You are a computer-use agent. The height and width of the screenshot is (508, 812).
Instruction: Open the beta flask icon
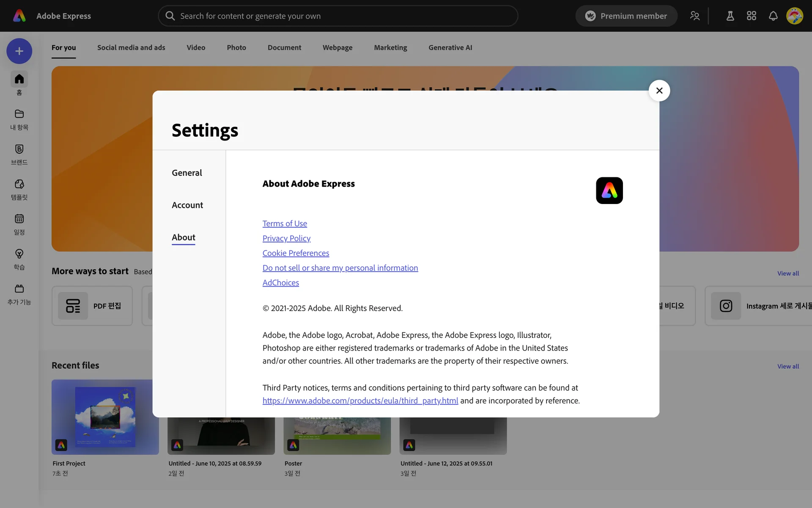click(730, 16)
